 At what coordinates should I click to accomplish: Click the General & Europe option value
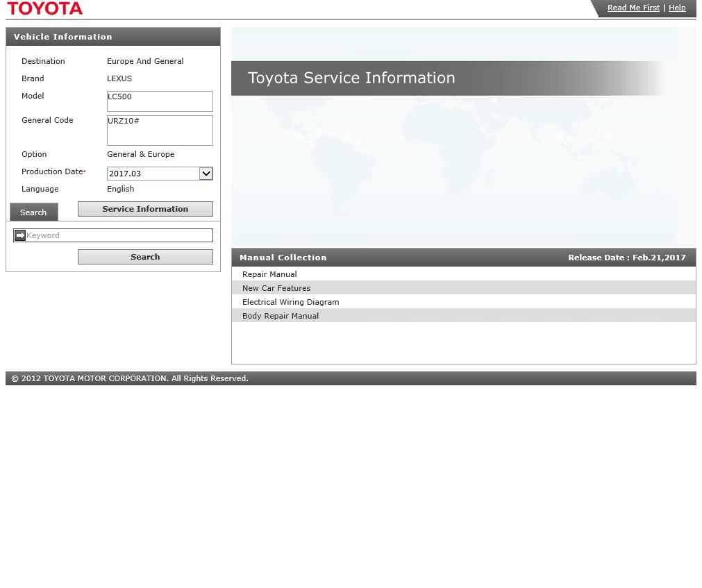(x=140, y=154)
